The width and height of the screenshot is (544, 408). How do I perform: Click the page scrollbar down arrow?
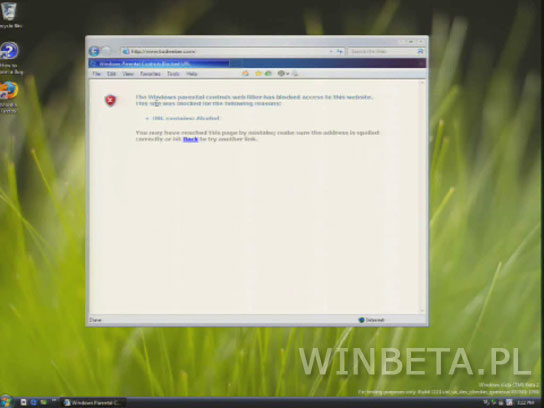(422, 311)
